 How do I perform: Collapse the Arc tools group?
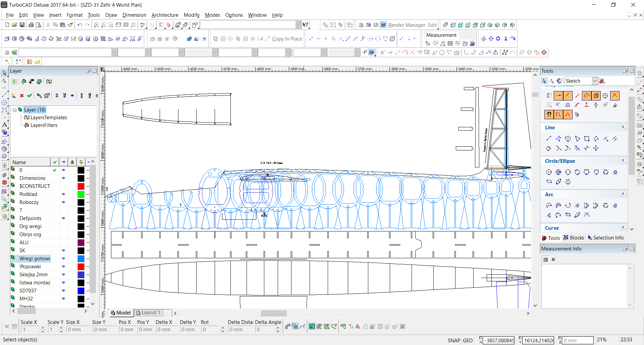623,194
